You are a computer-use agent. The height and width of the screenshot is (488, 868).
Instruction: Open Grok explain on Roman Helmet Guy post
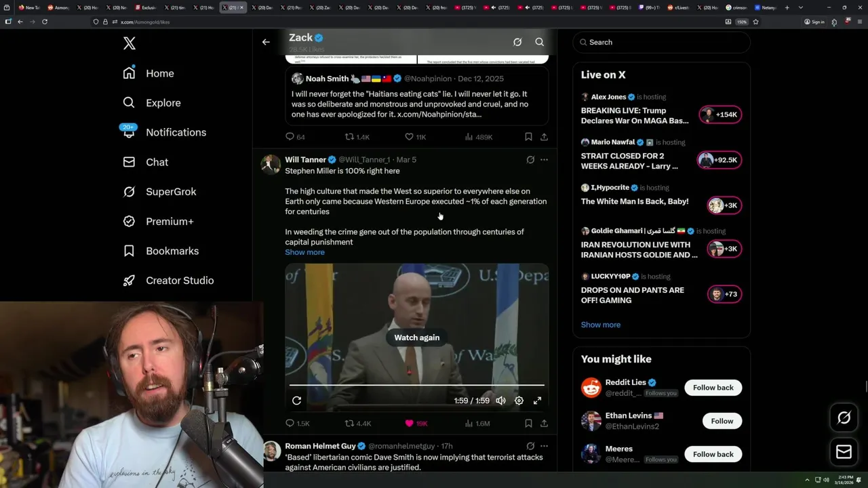point(530,446)
